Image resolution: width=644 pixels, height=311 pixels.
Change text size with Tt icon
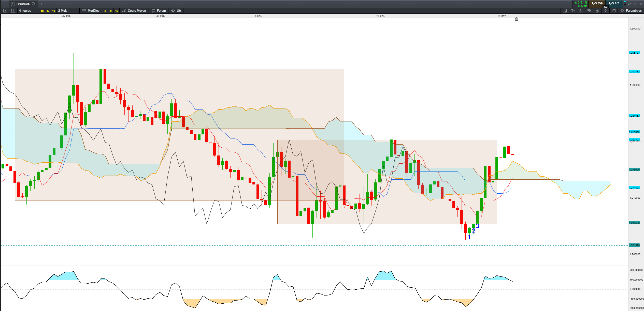pos(573,11)
